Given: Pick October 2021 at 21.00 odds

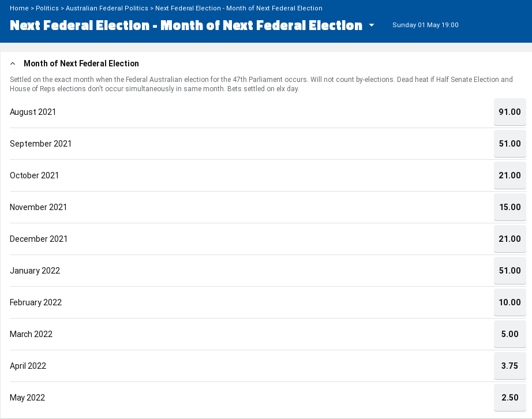Looking at the screenshot, I should (509, 175).
